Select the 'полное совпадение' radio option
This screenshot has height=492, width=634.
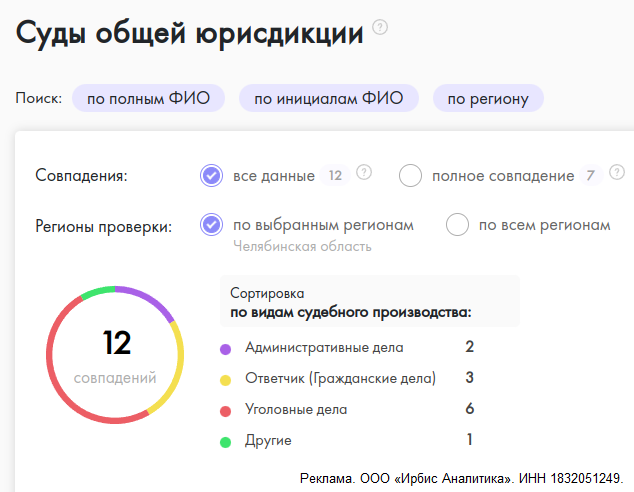410,176
